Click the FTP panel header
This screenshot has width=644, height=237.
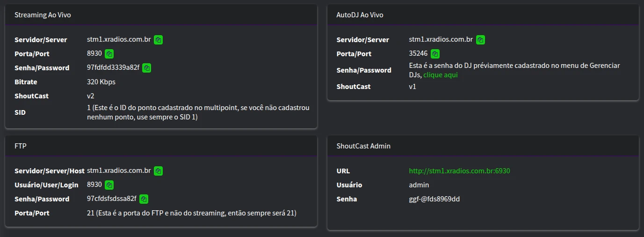(x=21, y=146)
